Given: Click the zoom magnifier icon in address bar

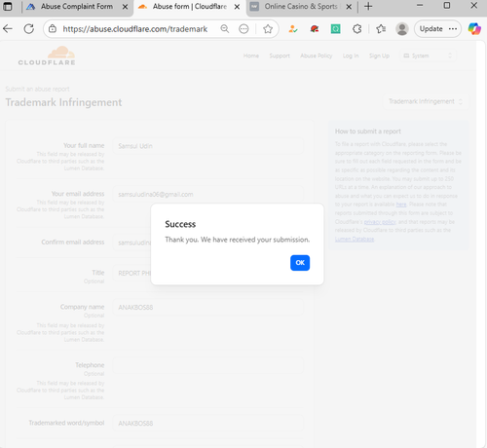Looking at the screenshot, I should tap(225, 29).
